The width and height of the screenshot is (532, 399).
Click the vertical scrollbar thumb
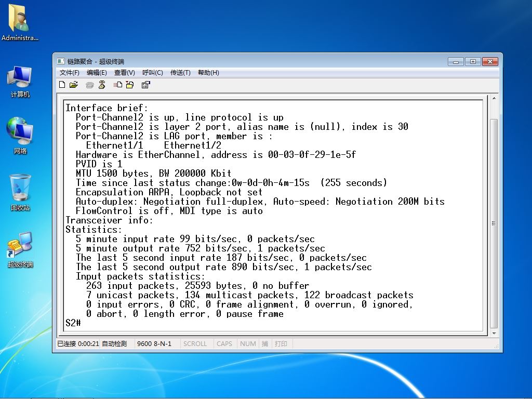(494, 223)
